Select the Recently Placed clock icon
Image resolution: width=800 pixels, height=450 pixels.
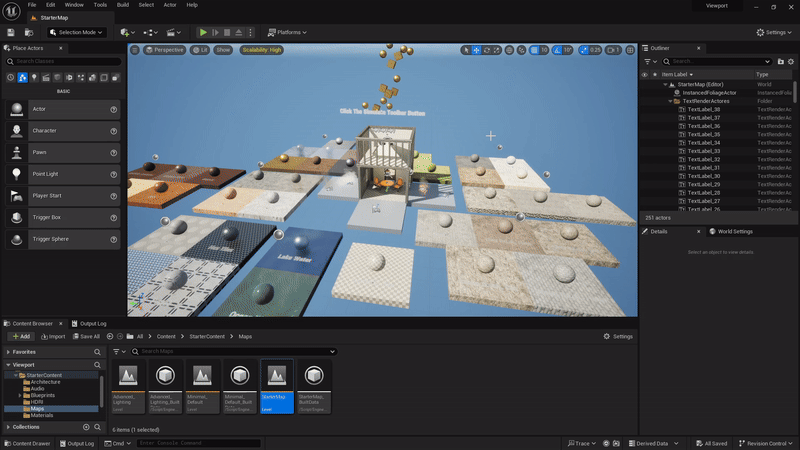point(11,78)
